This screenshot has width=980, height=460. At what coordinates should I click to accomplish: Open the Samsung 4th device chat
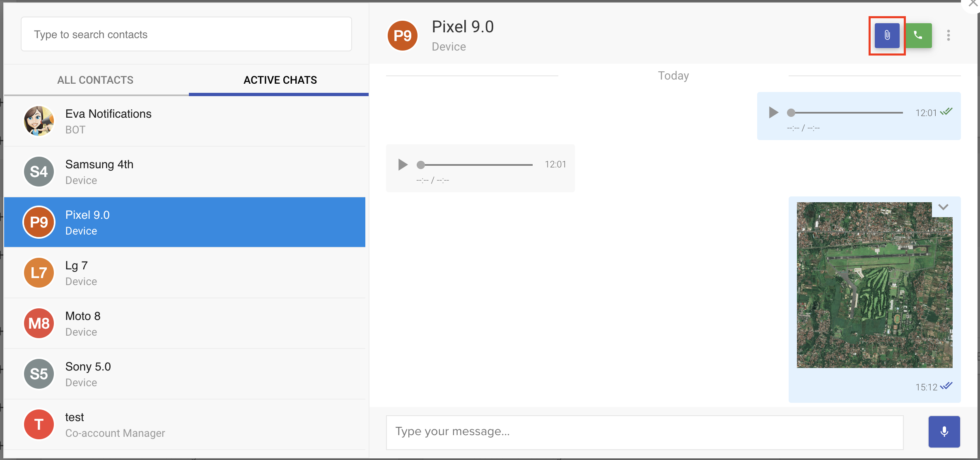coord(185,172)
